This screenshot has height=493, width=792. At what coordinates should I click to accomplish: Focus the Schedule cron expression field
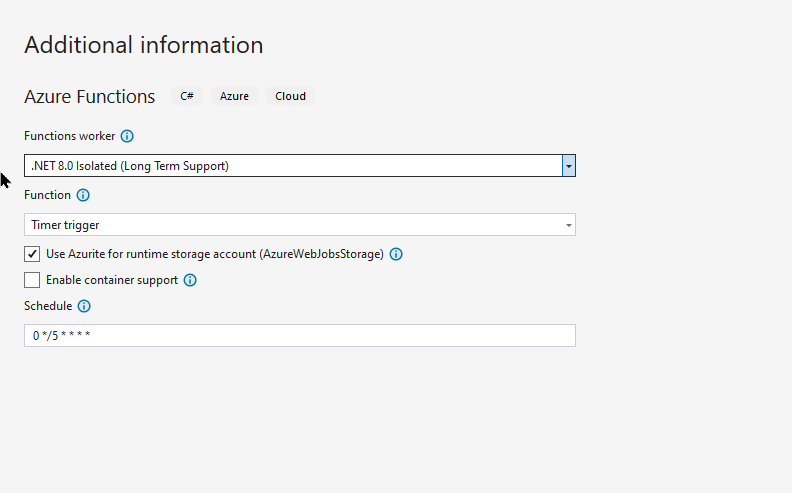pos(300,335)
